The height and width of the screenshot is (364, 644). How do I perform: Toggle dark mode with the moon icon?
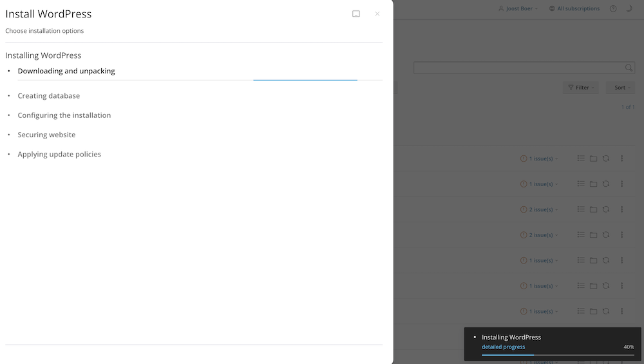[x=629, y=9]
